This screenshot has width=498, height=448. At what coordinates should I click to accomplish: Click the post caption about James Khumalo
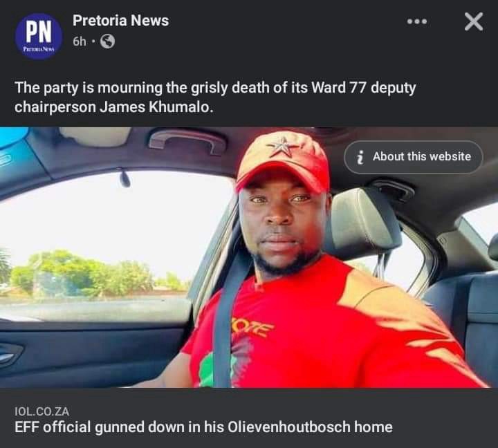point(215,97)
